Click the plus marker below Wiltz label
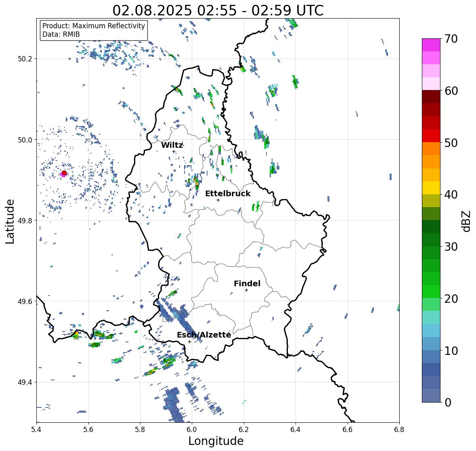The width and height of the screenshot is (476, 451). [174, 151]
